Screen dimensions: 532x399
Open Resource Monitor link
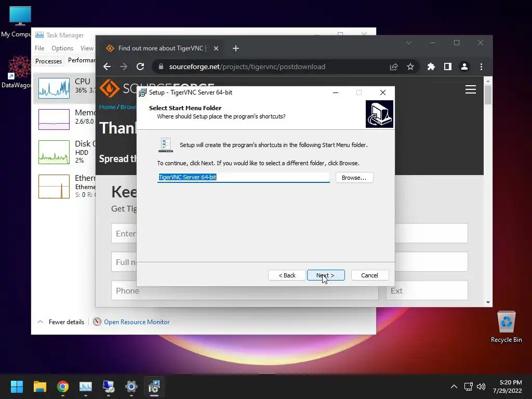tap(137, 322)
